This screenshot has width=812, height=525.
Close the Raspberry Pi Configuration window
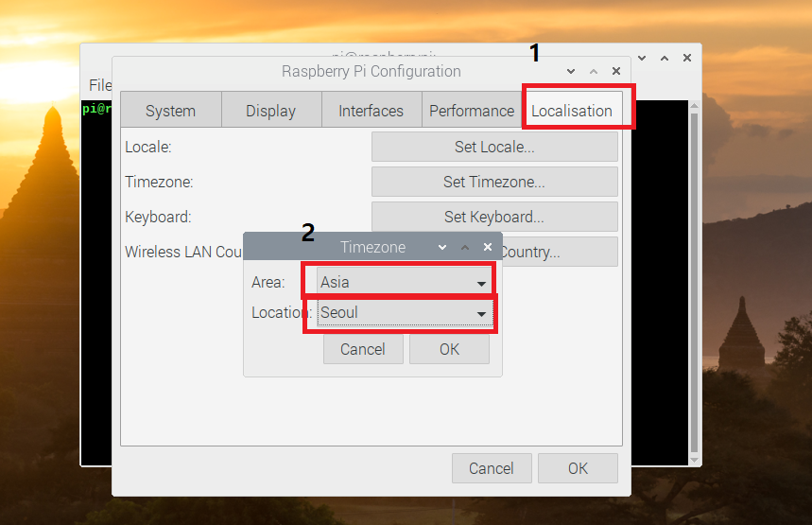(616, 71)
